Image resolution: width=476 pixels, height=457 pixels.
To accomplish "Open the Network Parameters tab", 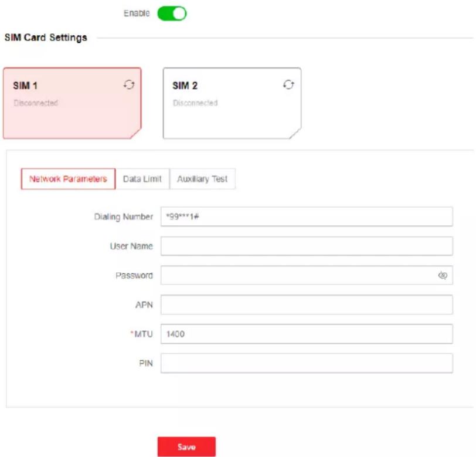I will pos(69,179).
